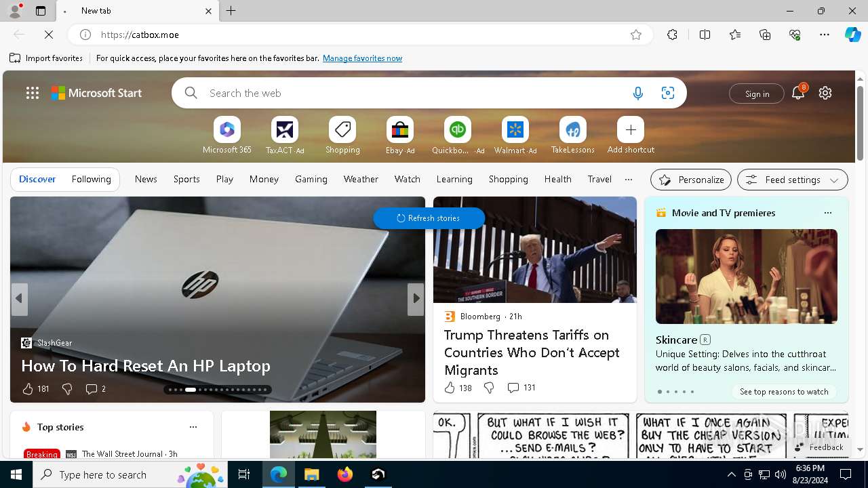Dislike the Bloomberg Trump story
Screen dimensions: 868x488
coord(489,388)
